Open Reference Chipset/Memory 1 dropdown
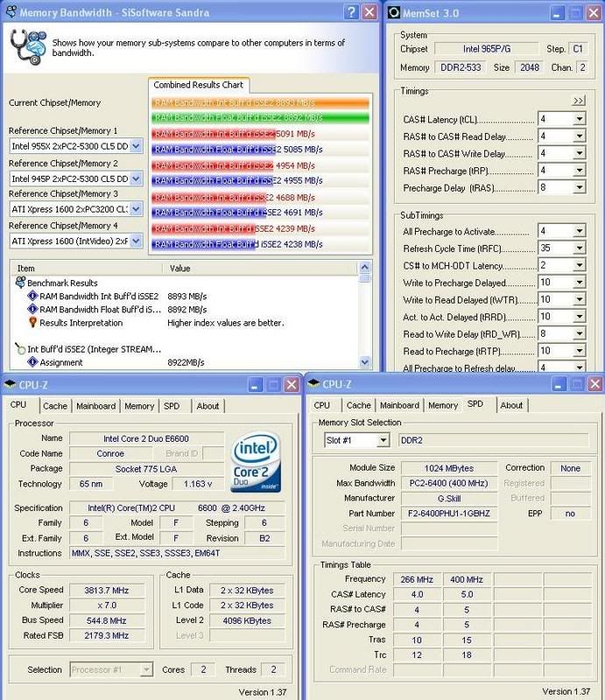Screen dimensions: 605x700 [x=137, y=146]
